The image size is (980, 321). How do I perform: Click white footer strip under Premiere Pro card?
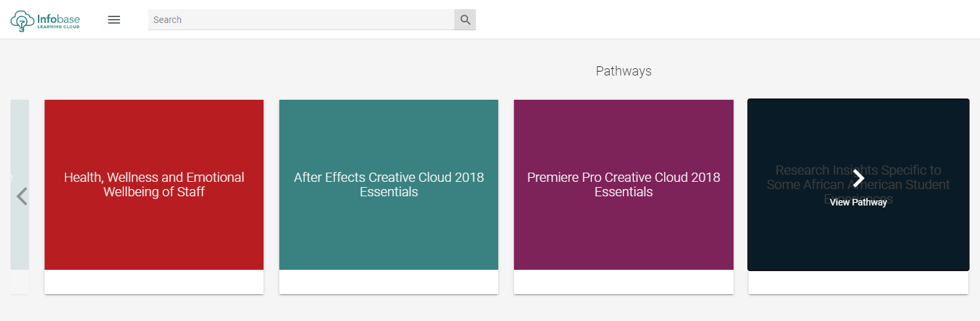(x=623, y=282)
